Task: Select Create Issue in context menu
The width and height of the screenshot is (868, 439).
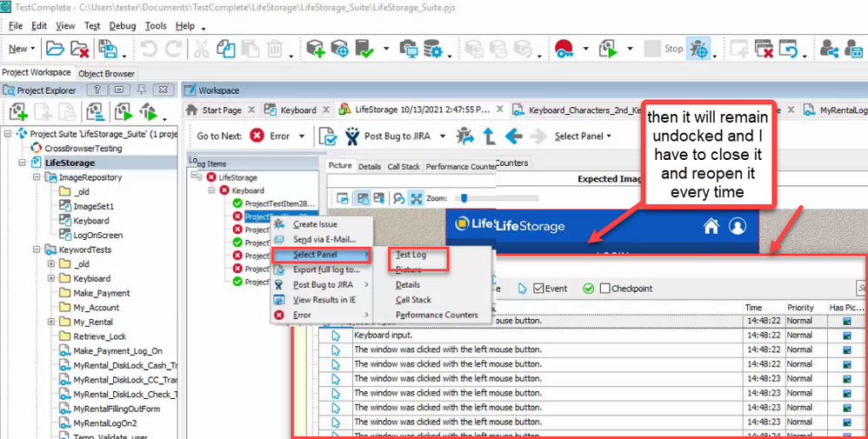Action: [315, 224]
